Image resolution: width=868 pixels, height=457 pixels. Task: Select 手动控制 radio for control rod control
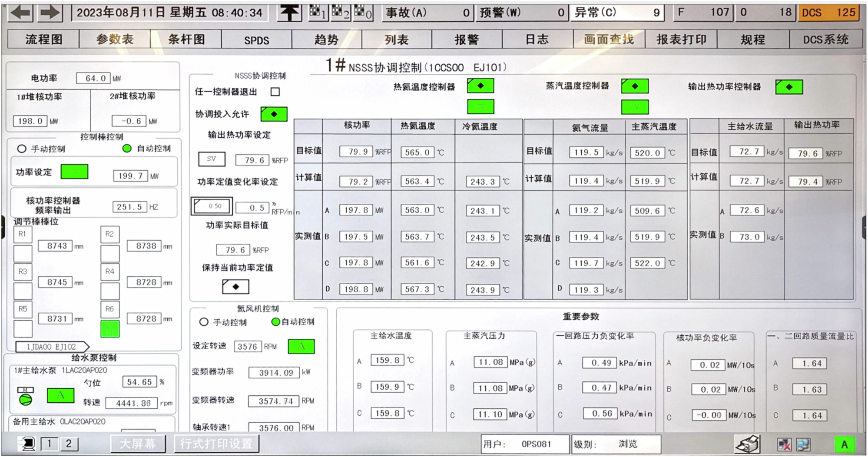coord(22,149)
